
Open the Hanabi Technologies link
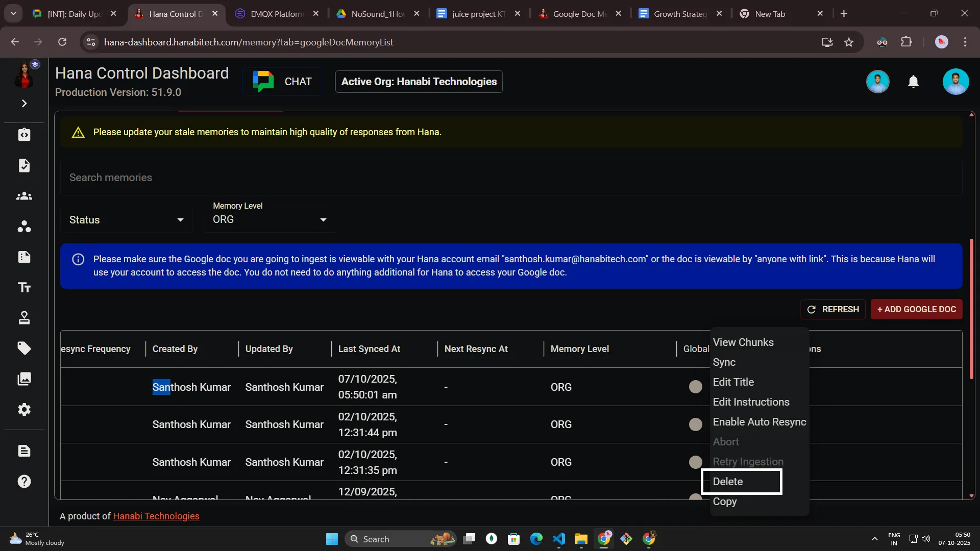coord(156,516)
